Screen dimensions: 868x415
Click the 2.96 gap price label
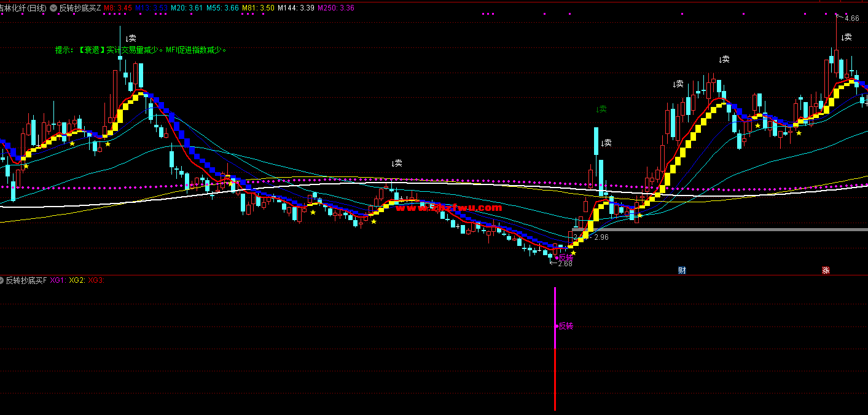(601, 237)
